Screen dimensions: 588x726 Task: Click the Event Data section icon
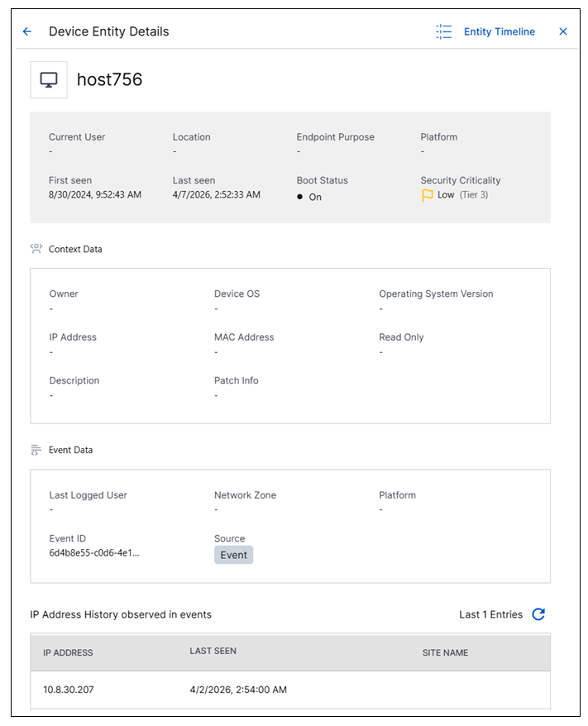(x=36, y=449)
